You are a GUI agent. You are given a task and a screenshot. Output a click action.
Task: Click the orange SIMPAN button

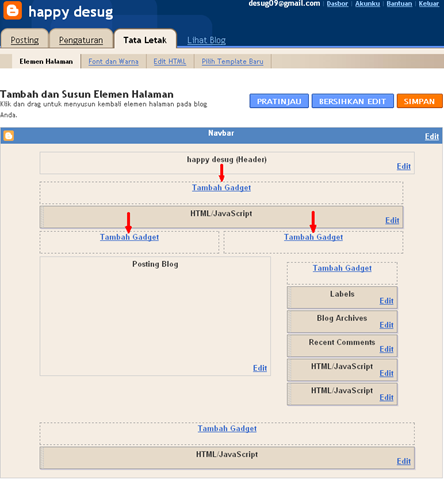tap(419, 101)
